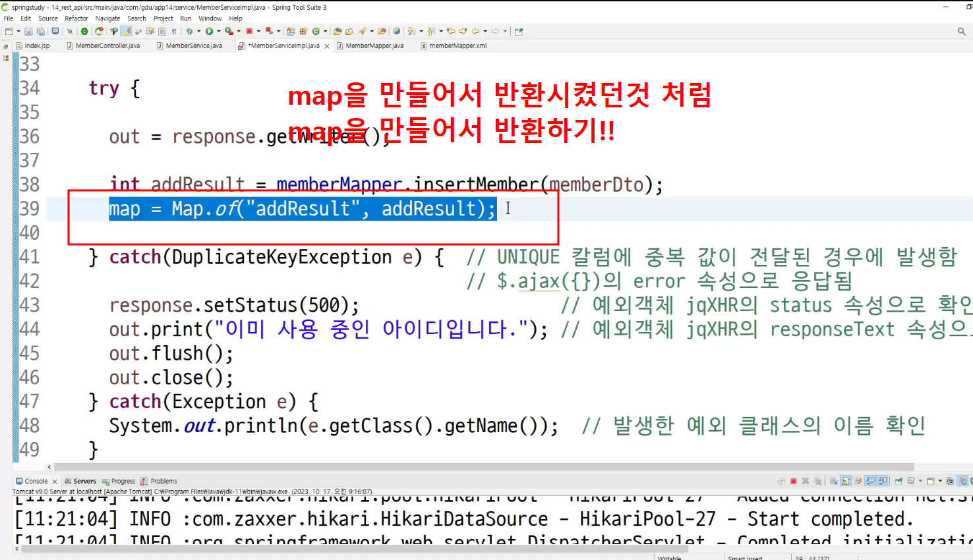
Task: Expand dropdown beside the Debug icon
Action: pos(198,31)
